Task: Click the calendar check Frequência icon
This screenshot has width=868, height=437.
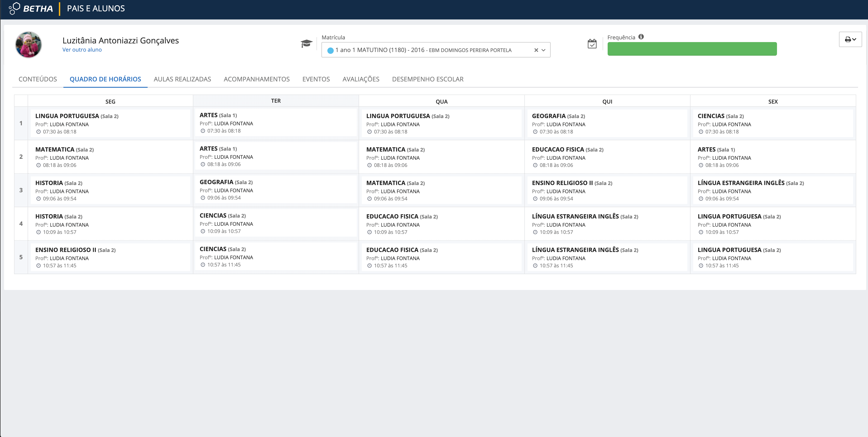Action: coord(592,44)
